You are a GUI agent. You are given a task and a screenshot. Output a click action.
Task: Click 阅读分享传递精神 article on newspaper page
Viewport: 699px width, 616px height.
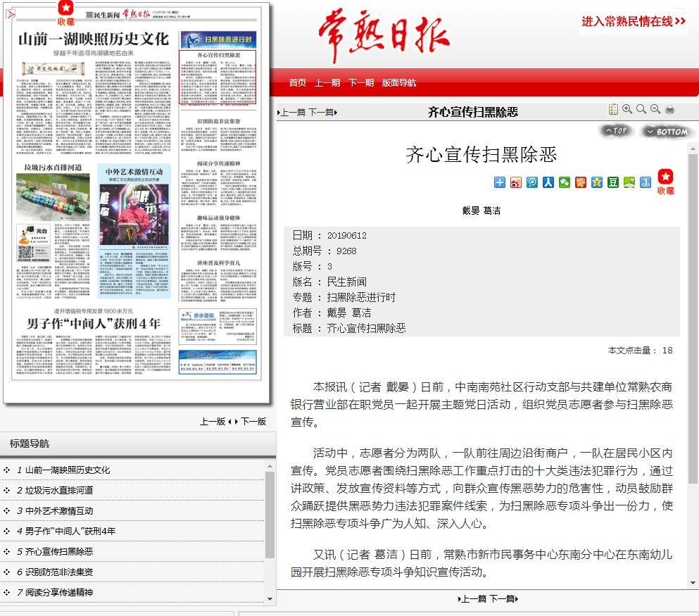click(x=218, y=184)
